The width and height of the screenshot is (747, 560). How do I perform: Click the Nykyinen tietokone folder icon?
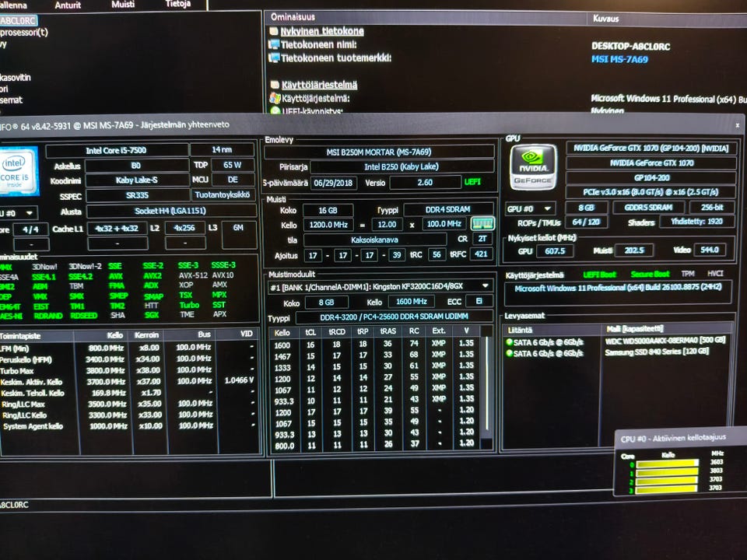[x=274, y=31]
